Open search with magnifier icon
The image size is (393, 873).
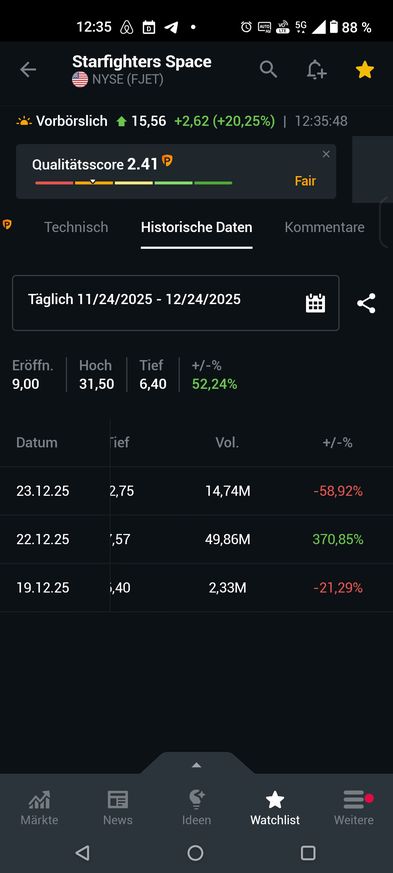point(268,70)
